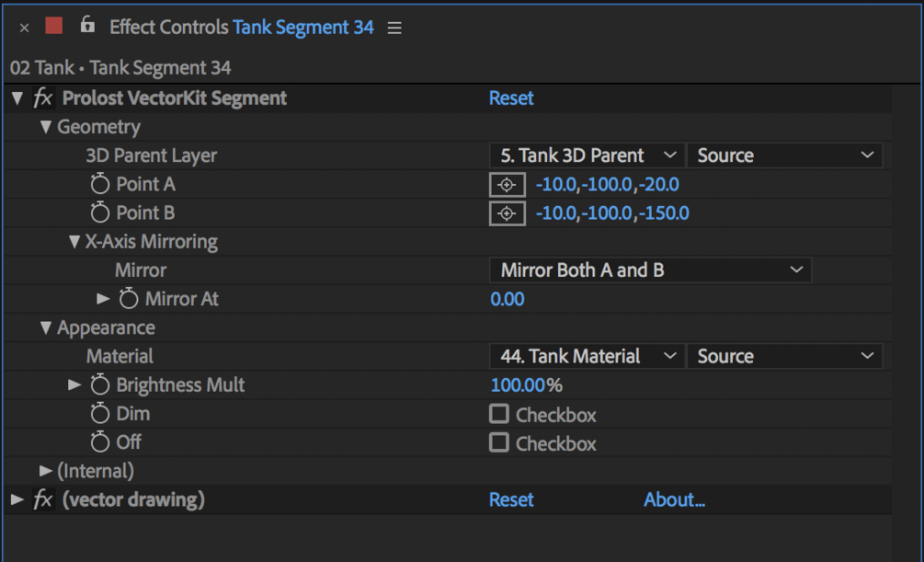Enable the Dim checkbox

point(499,414)
